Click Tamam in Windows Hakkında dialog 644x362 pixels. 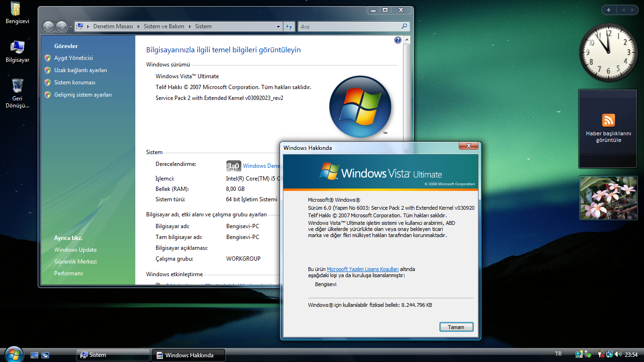(456, 327)
